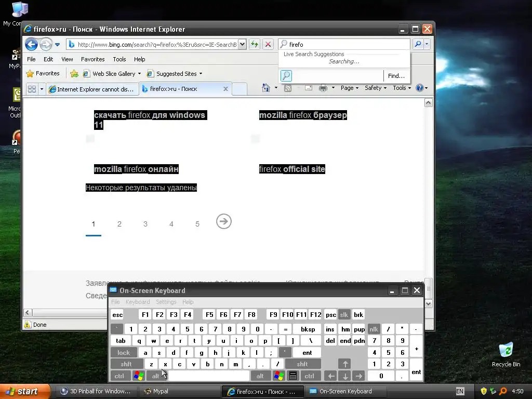Screen dimensions: 532x399
Task: Open the View menu in Internet Explorer
Action: [x=67, y=59]
